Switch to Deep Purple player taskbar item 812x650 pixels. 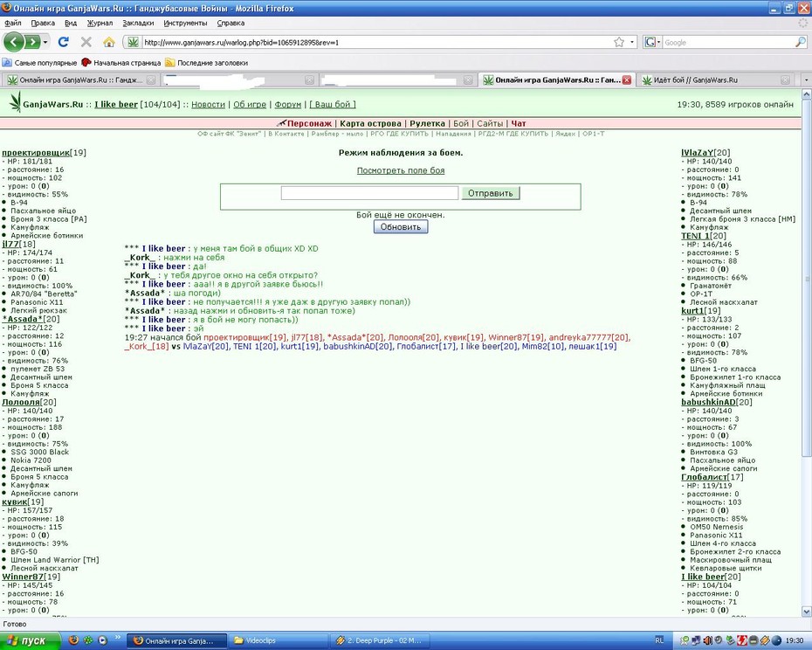tap(381, 640)
